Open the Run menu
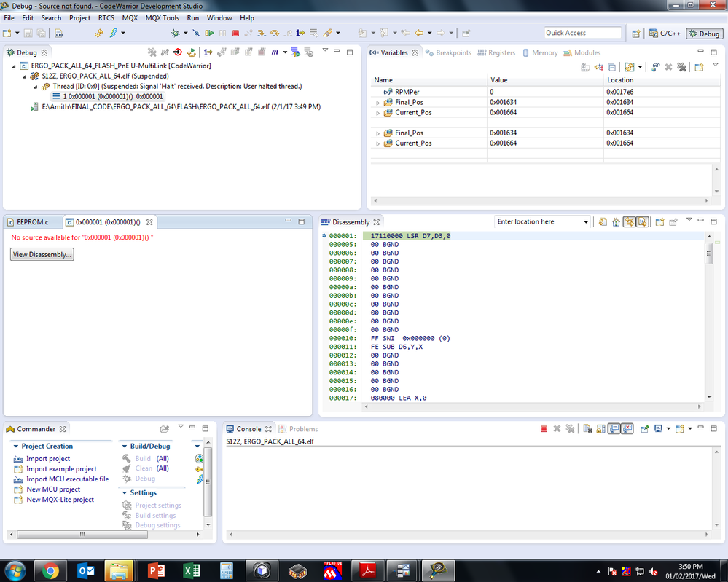The height and width of the screenshot is (582, 728). click(x=192, y=18)
